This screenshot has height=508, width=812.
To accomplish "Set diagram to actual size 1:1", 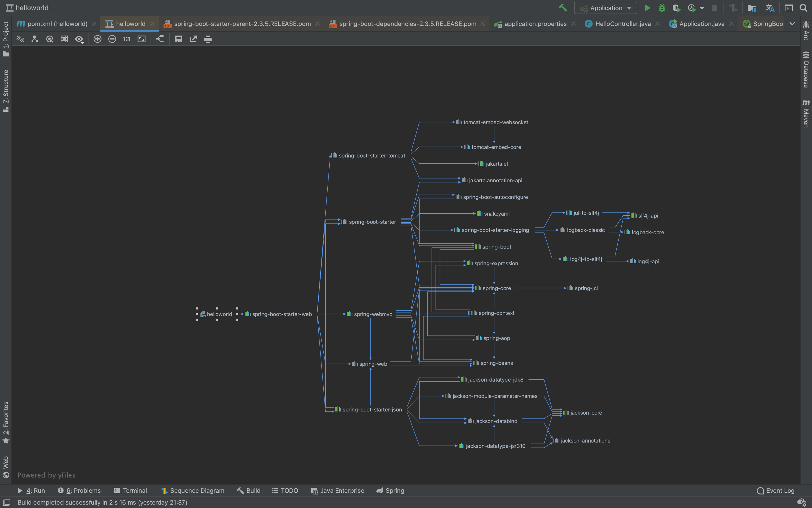I will (x=127, y=39).
